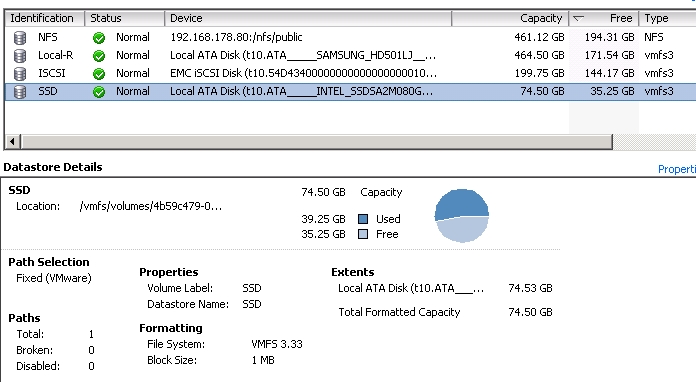This screenshot has height=382, width=696.
Task: Sort by Type column header
Action: coord(668,18)
